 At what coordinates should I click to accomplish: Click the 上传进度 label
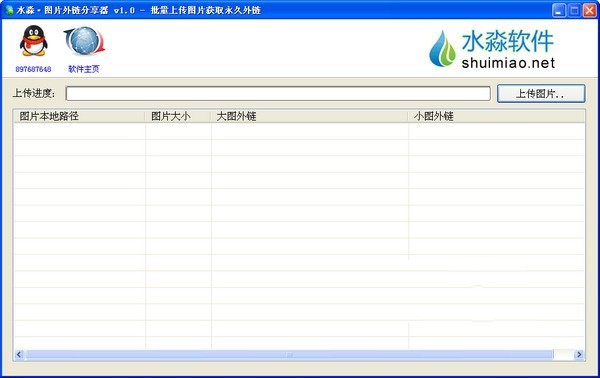[x=34, y=93]
